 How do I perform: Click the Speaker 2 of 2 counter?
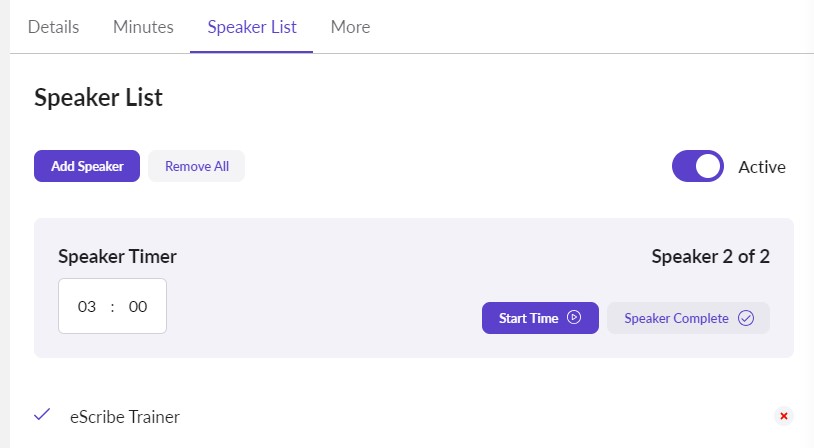[x=710, y=256]
